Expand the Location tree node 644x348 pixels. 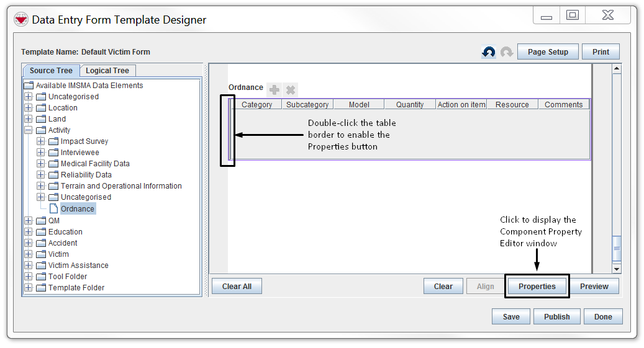(28, 108)
